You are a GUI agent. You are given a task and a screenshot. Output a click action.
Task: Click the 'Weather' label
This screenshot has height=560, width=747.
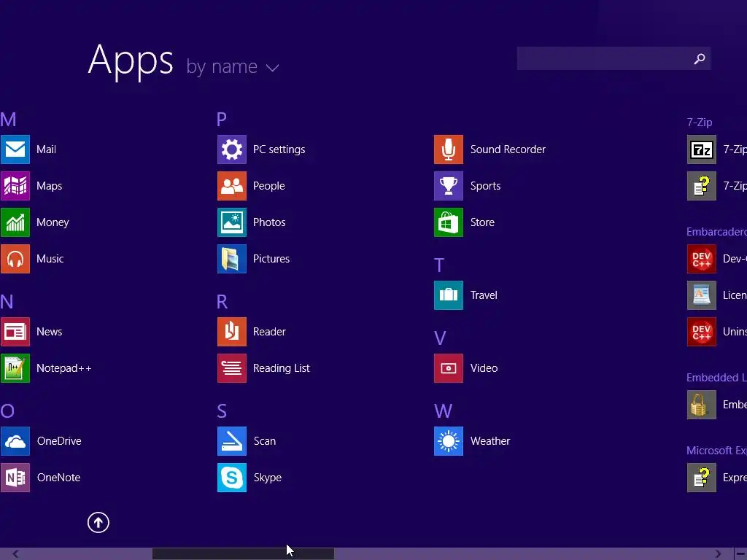click(490, 441)
